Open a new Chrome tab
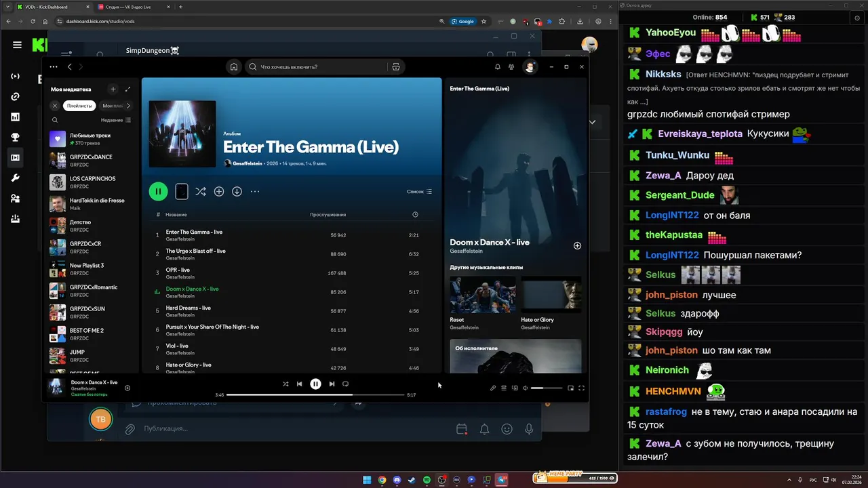 (180, 7)
